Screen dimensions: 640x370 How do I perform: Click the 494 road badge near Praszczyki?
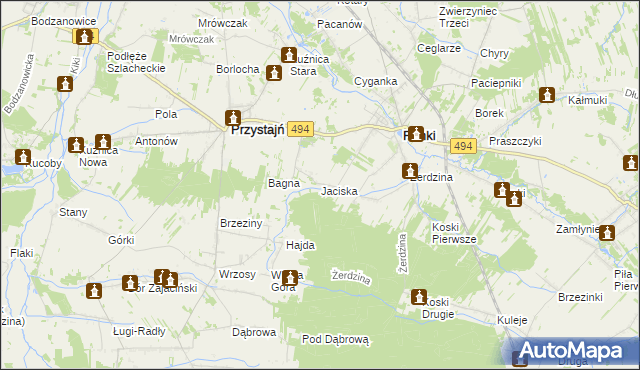pos(463,146)
